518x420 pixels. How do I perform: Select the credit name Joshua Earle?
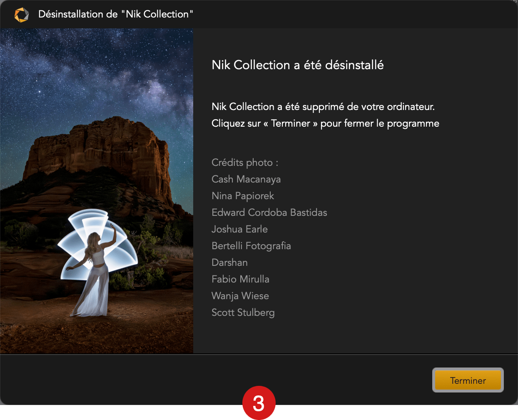(x=239, y=229)
